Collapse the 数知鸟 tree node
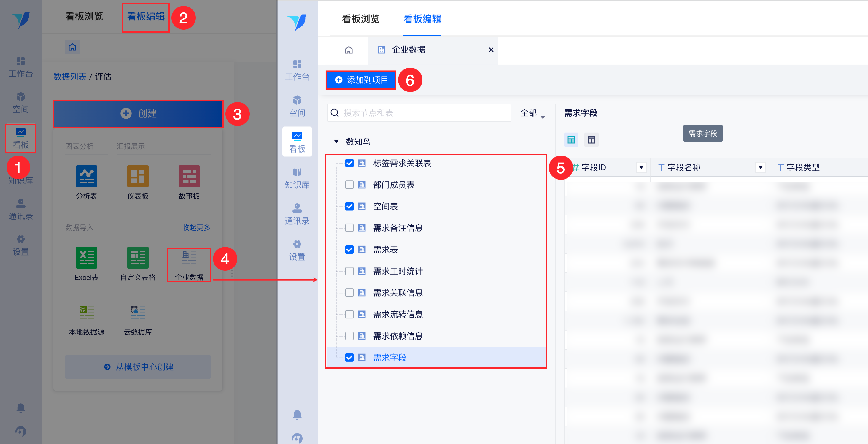Screen dimensions: 868x444 pyautogui.click(x=336, y=142)
